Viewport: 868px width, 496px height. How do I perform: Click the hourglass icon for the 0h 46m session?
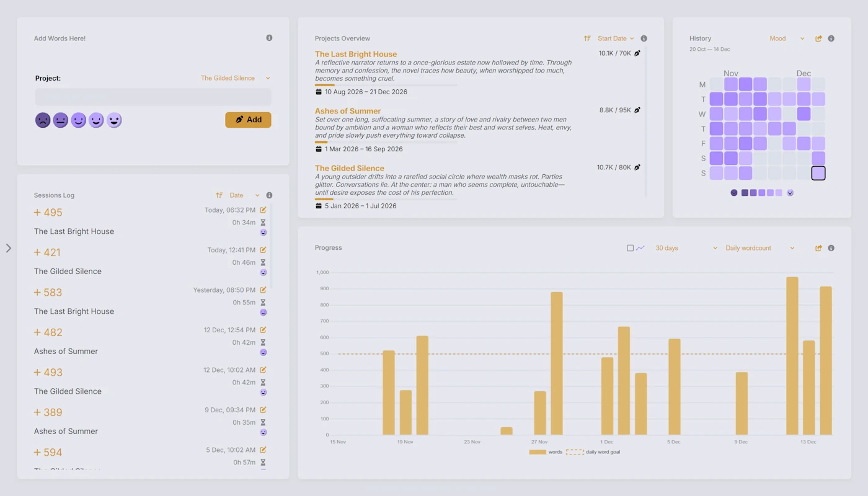263,262
